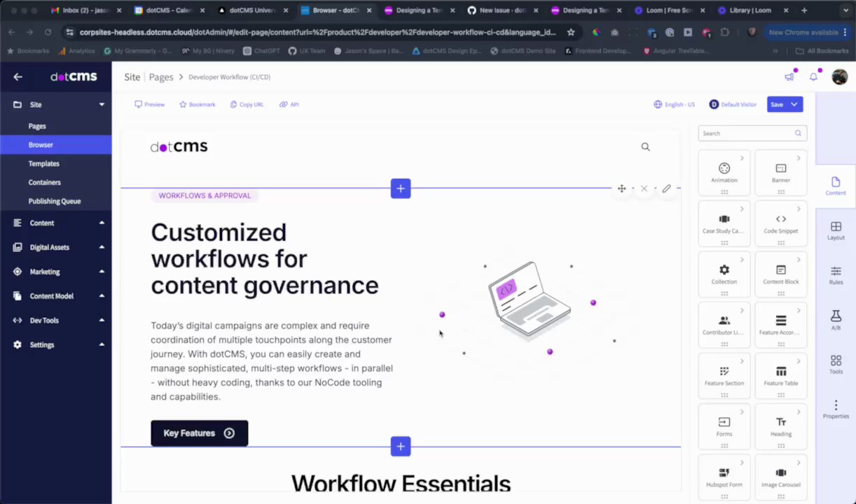This screenshot has width=856, height=504.
Task: Open Templates in the Site menu
Action: (43, 164)
